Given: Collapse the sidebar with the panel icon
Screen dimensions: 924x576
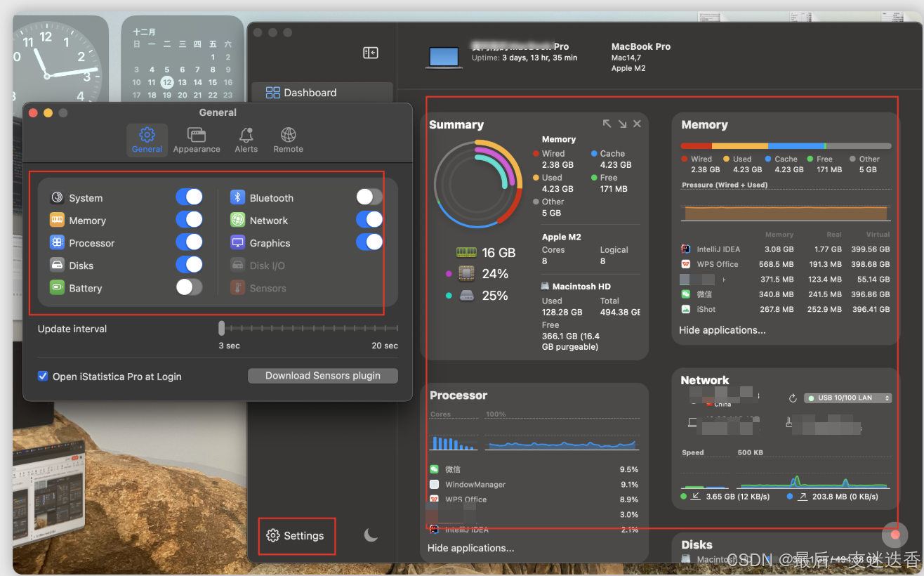Looking at the screenshot, I should click(x=371, y=53).
